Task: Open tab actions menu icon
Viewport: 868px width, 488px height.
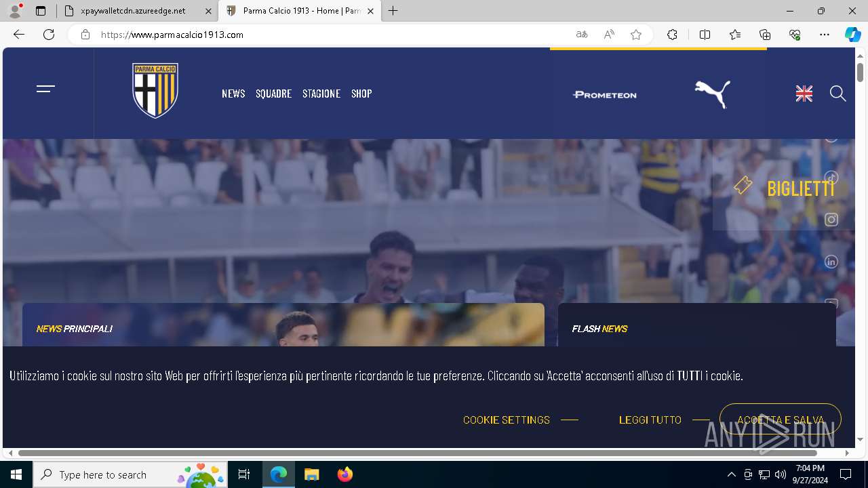Action: (41, 11)
